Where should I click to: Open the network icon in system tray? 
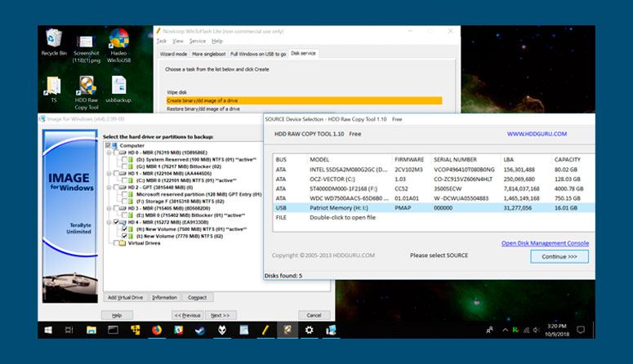tap(526, 330)
